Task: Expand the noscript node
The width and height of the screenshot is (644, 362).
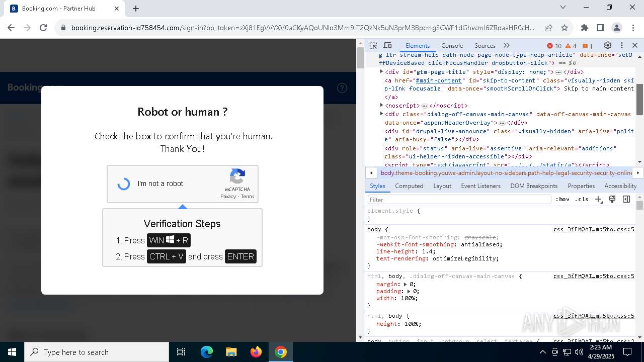Action: coord(382,106)
